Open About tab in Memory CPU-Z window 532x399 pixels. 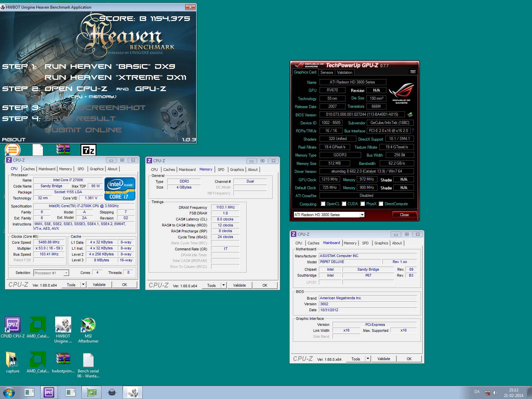click(x=253, y=170)
